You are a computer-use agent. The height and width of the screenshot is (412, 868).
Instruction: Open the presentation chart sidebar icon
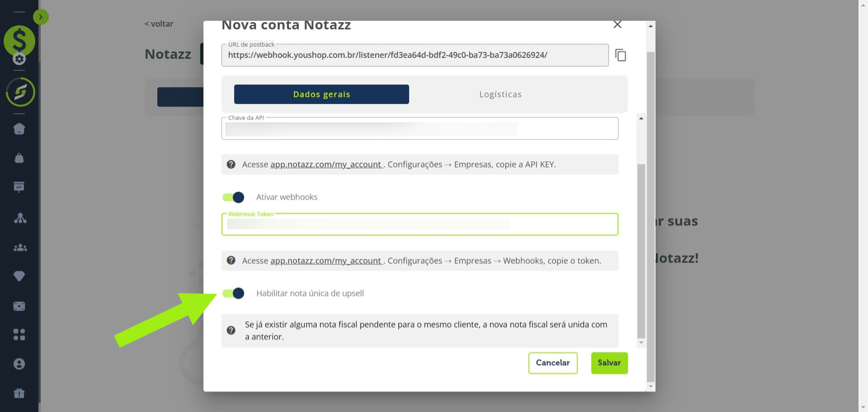19,187
